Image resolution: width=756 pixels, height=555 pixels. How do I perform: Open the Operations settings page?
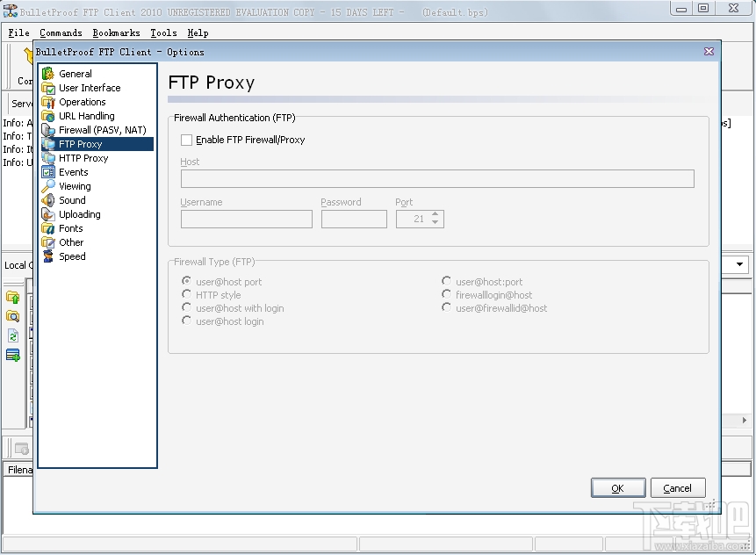click(79, 102)
